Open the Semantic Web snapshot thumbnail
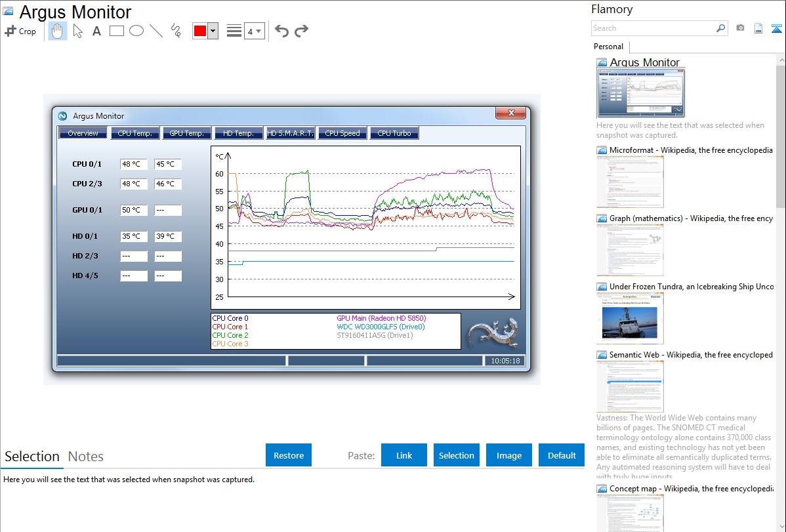The image size is (786, 532). coord(630,386)
